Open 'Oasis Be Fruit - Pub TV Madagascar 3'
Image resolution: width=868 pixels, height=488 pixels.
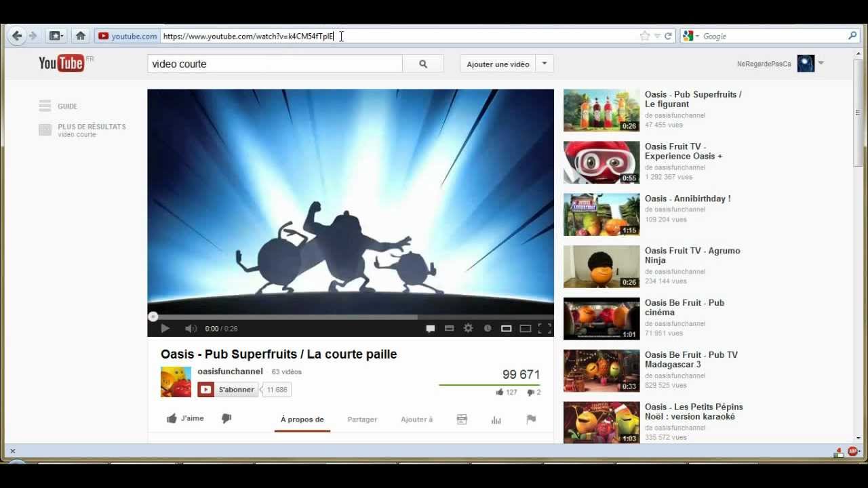tap(691, 359)
